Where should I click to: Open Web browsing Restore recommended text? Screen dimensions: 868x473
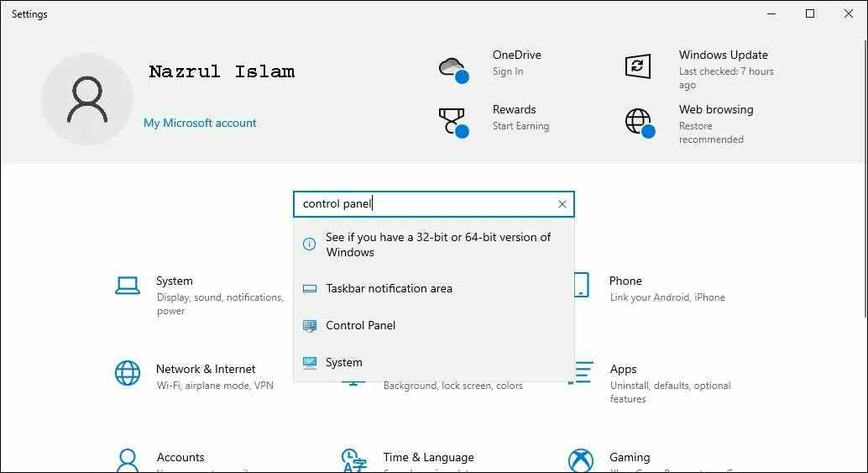(x=711, y=133)
